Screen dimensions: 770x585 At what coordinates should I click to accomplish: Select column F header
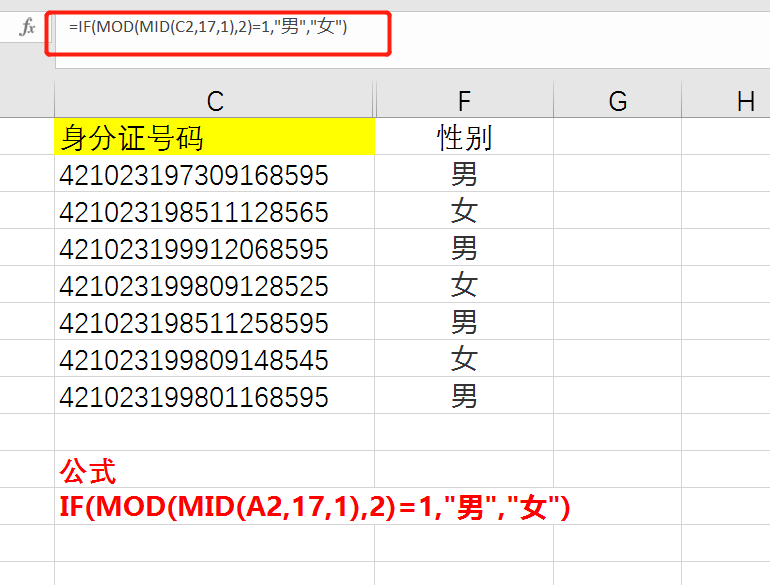(464, 101)
